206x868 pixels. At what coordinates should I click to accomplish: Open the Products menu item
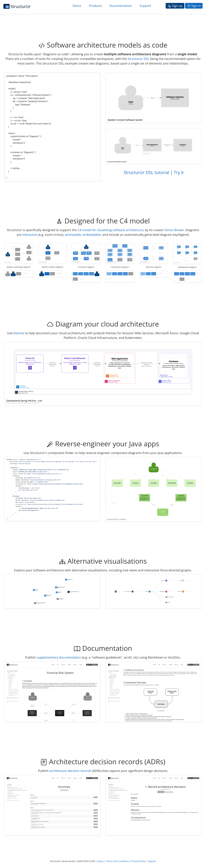point(95,6)
